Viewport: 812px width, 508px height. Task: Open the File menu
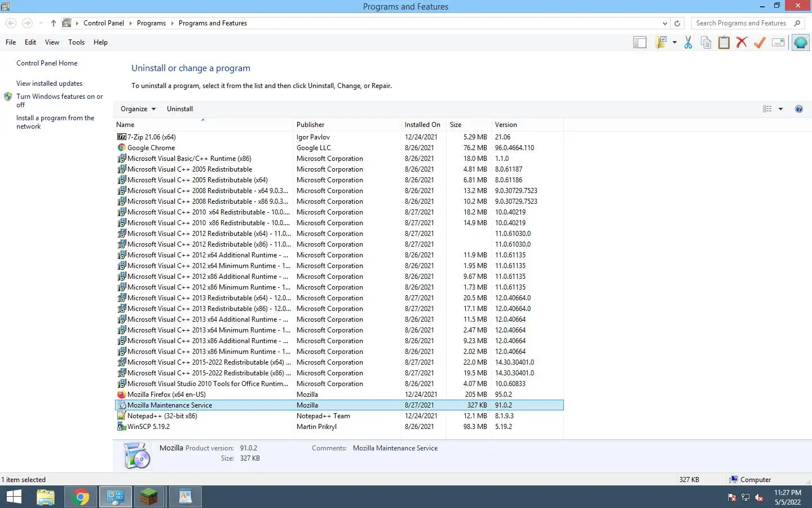pos(11,42)
